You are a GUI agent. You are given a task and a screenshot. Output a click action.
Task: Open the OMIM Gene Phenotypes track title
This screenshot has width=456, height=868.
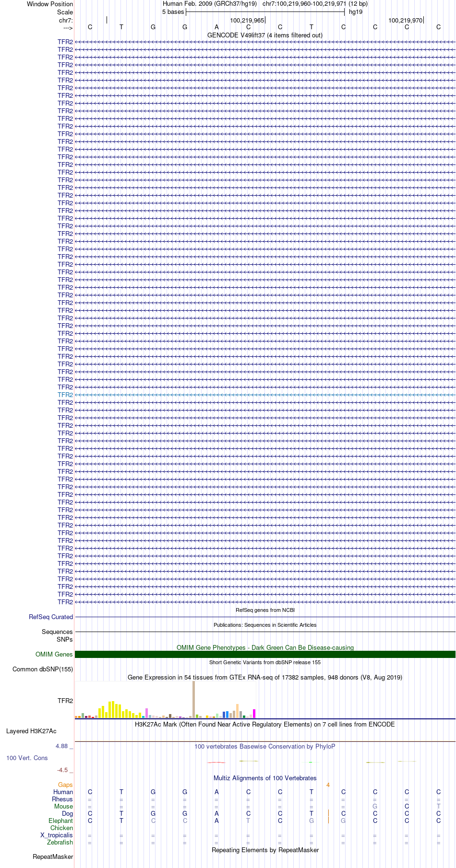(265, 648)
